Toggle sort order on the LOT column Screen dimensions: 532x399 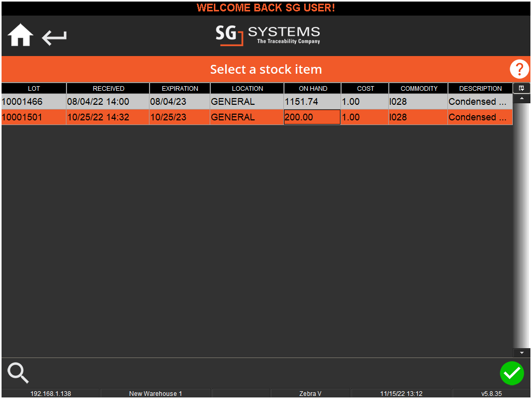tap(33, 88)
